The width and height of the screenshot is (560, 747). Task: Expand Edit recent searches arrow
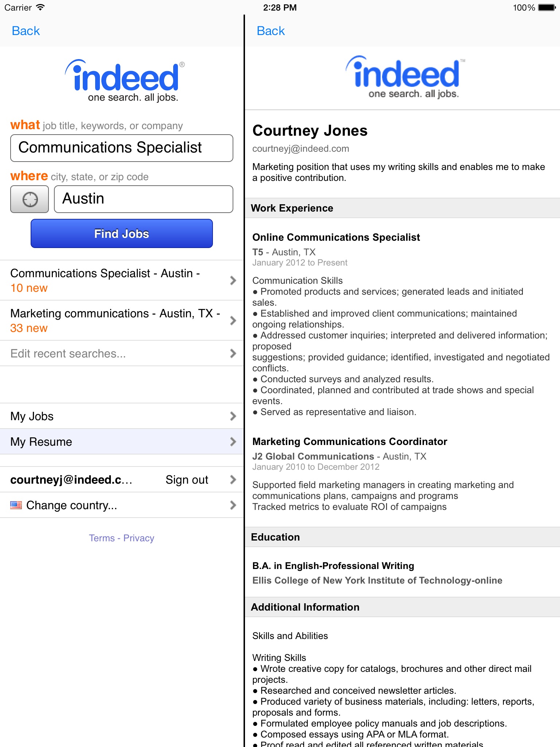233,353
